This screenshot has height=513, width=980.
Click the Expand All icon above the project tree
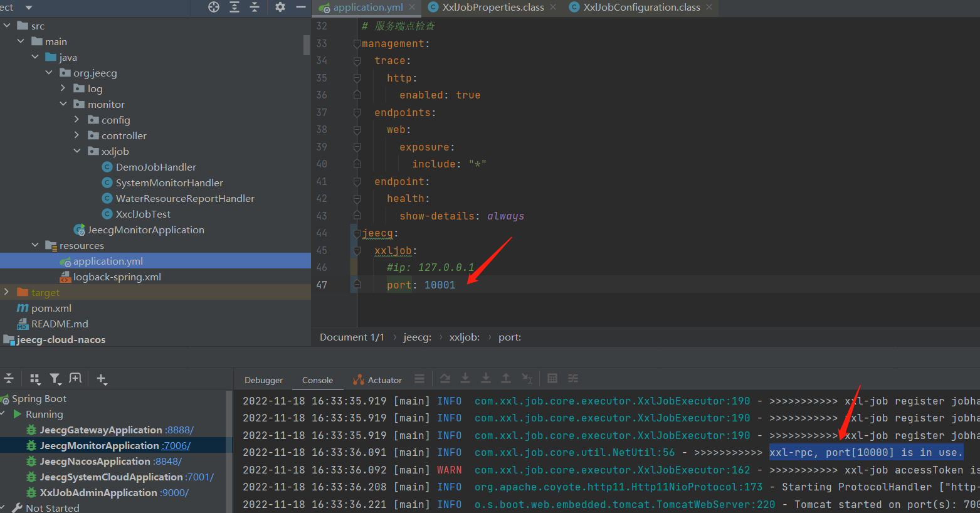pyautogui.click(x=234, y=8)
